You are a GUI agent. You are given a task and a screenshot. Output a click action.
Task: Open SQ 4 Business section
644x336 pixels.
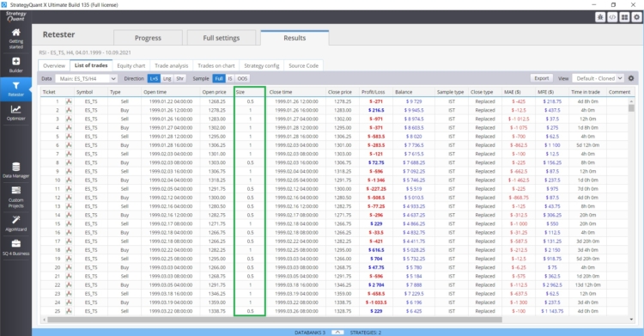tap(15, 247)
